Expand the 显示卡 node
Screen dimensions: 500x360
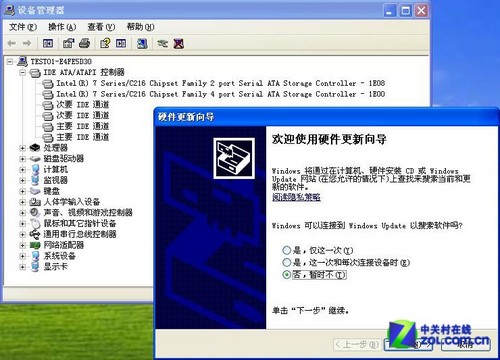coord(22,267)
